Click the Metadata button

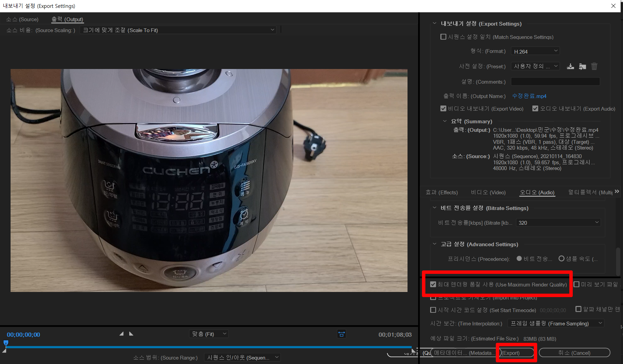coord(465,353)
